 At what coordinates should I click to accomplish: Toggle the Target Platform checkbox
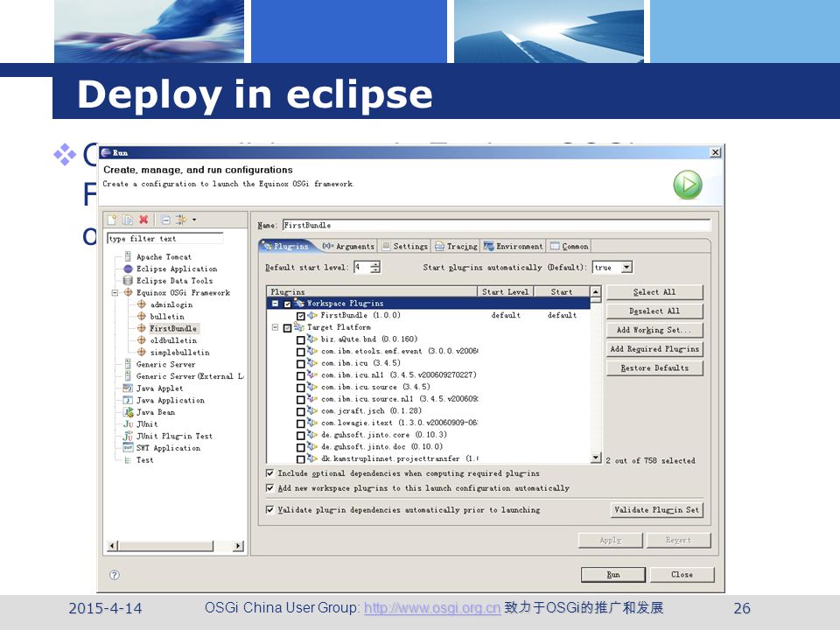pos(287,328)
